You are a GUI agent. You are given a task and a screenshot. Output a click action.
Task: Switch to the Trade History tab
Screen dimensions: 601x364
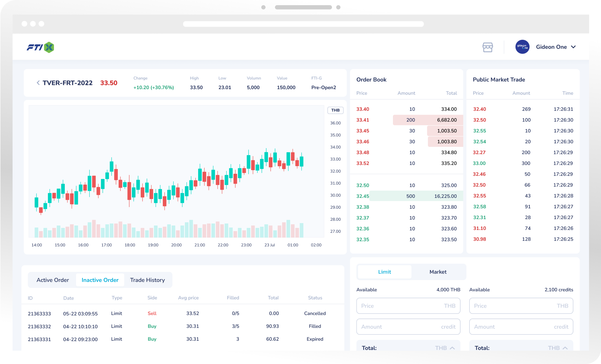(x=147, y=280)
